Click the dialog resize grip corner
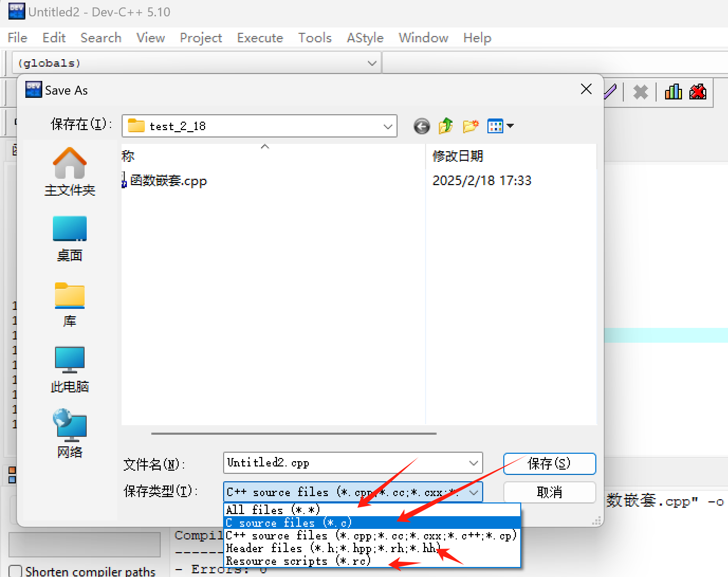The width and height of the screenshot is (728, 577). [x=597, y=521]
